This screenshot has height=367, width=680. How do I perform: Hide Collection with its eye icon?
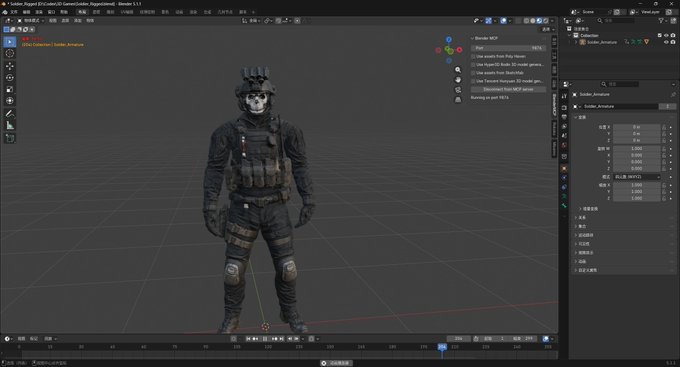[666, 36]
